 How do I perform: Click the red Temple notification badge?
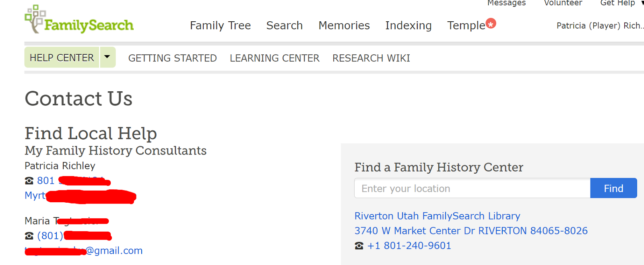point(491,24)
